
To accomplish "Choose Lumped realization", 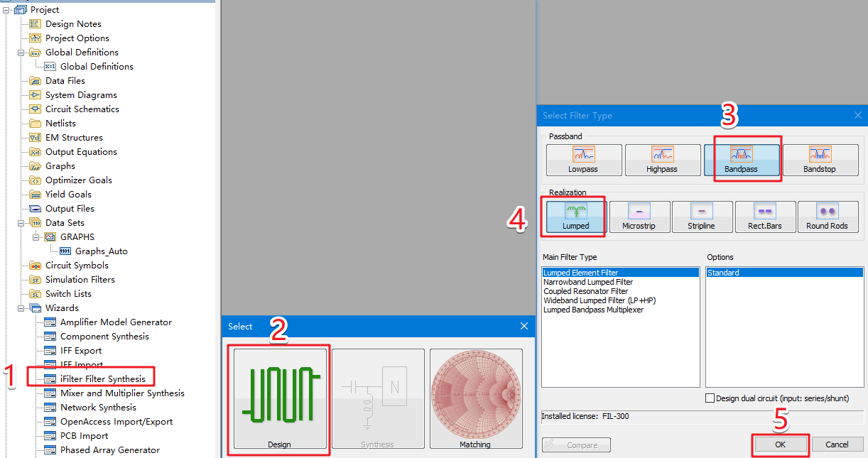I will click(x=576, y=217).
